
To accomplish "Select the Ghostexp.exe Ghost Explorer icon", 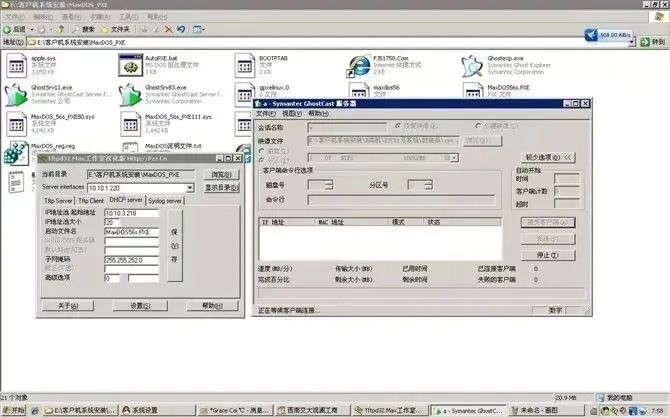I will coord(472,66).
